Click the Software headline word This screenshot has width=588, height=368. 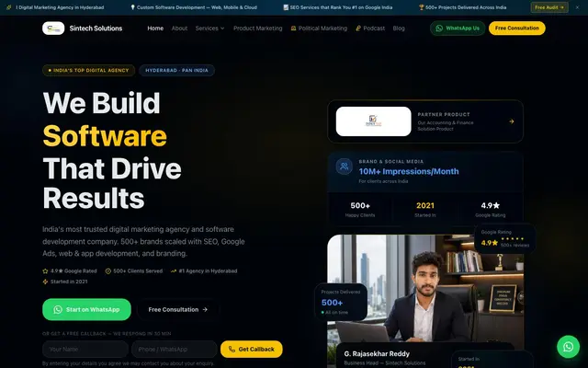[105, 136]
